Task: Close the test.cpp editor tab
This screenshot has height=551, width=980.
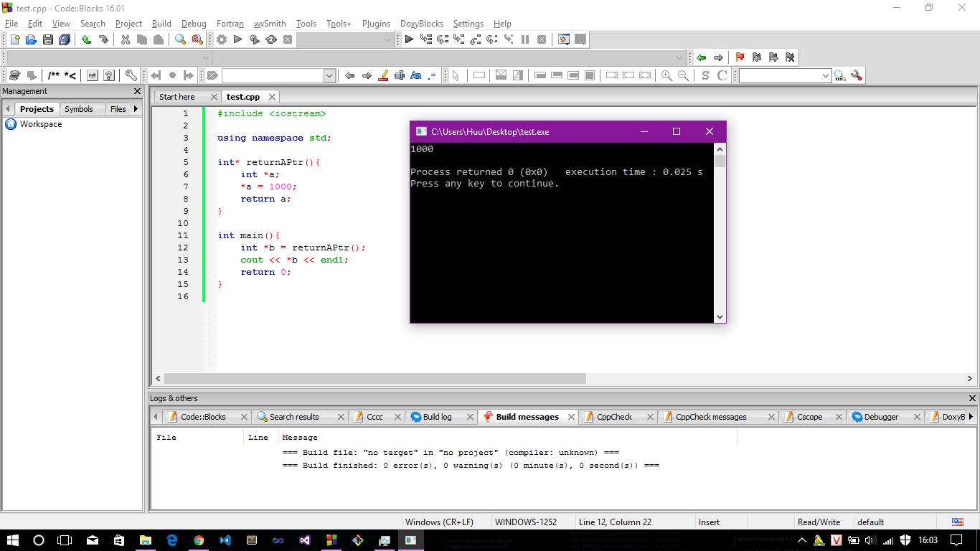Action: (x=273, y=97)
